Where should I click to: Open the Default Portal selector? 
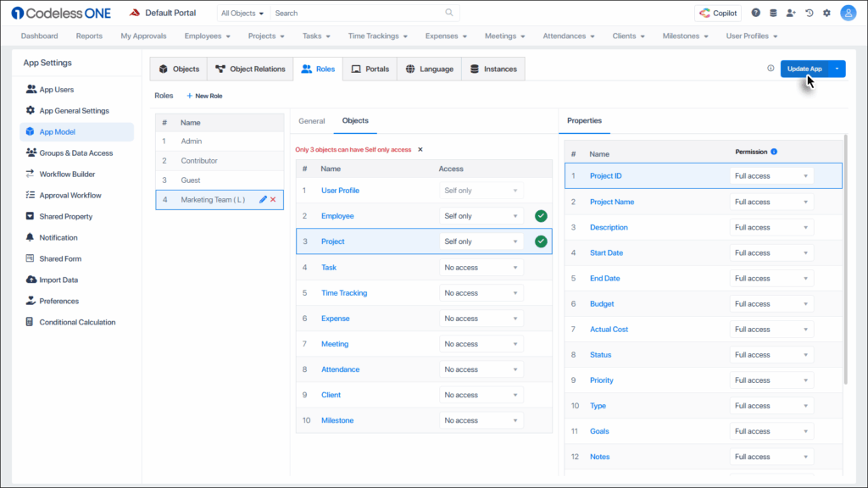[163, 13]
